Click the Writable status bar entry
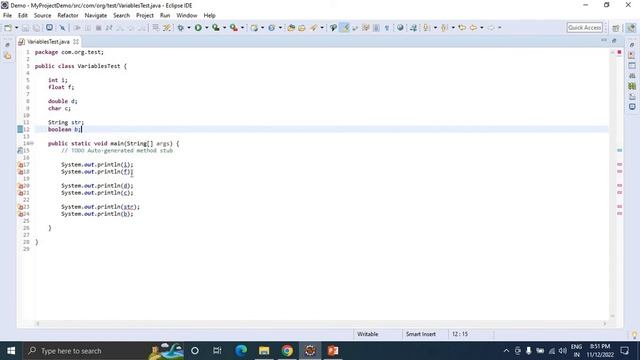 (367, 334)
